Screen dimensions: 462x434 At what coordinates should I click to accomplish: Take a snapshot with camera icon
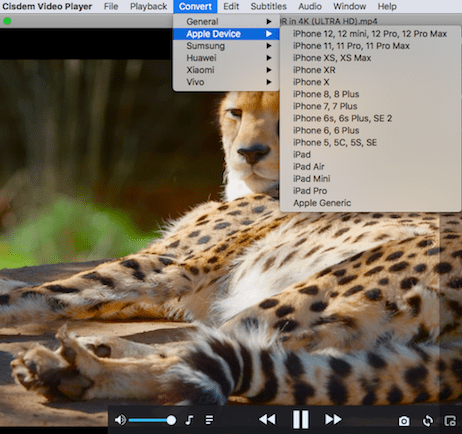tap(404, 421)
